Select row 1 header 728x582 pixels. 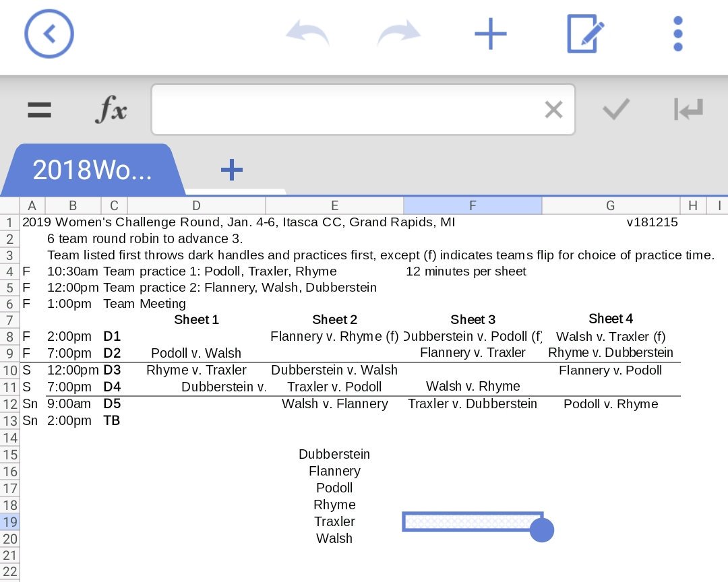(x=9, y=222)
